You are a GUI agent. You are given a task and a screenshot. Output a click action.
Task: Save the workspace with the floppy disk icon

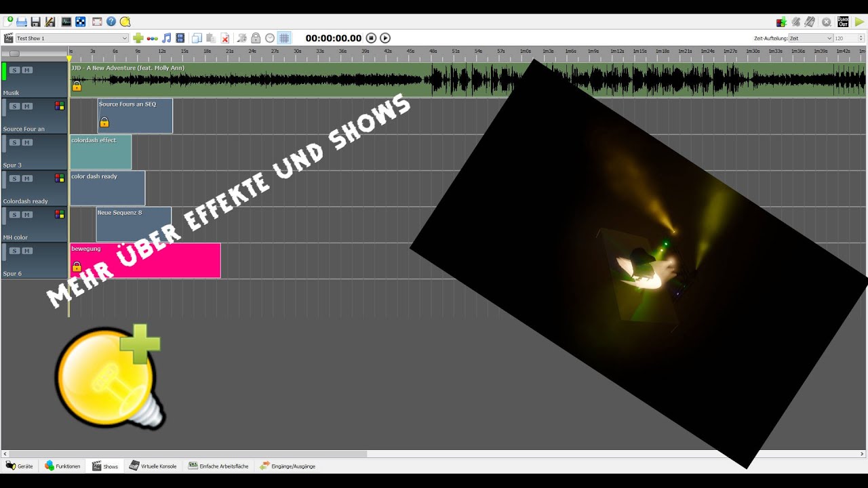[x=36, y=22]
